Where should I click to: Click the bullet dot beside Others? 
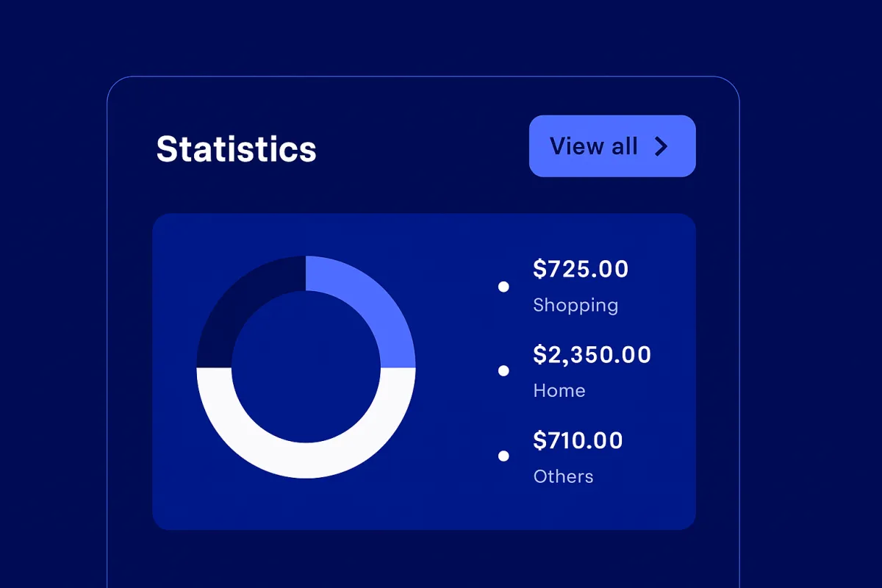503,456
